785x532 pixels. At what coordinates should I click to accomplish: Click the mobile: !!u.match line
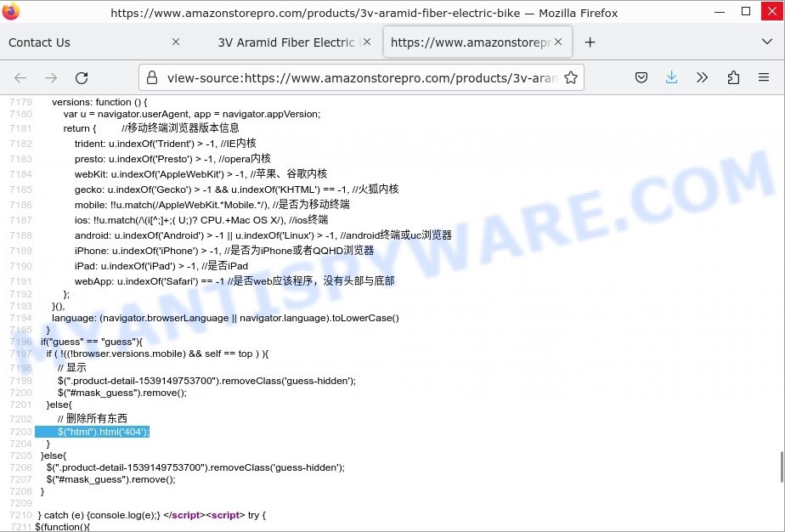tap(212, 204)
